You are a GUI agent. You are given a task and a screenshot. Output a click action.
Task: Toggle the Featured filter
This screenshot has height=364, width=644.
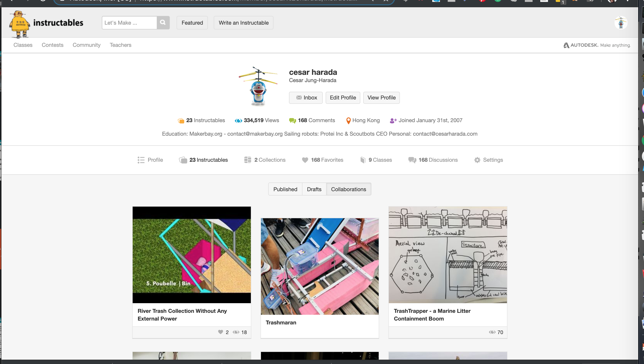(192, 22)
